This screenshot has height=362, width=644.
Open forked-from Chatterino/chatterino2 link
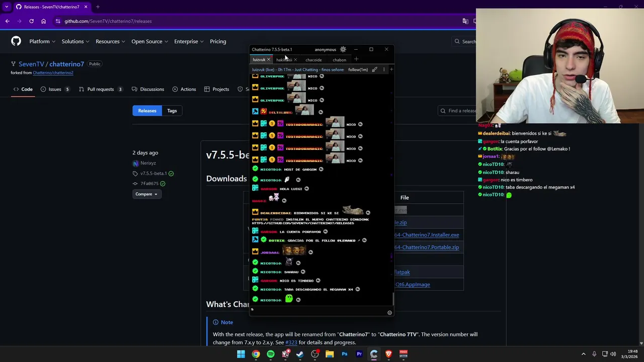pyautogui.click(x=53, y=73)
